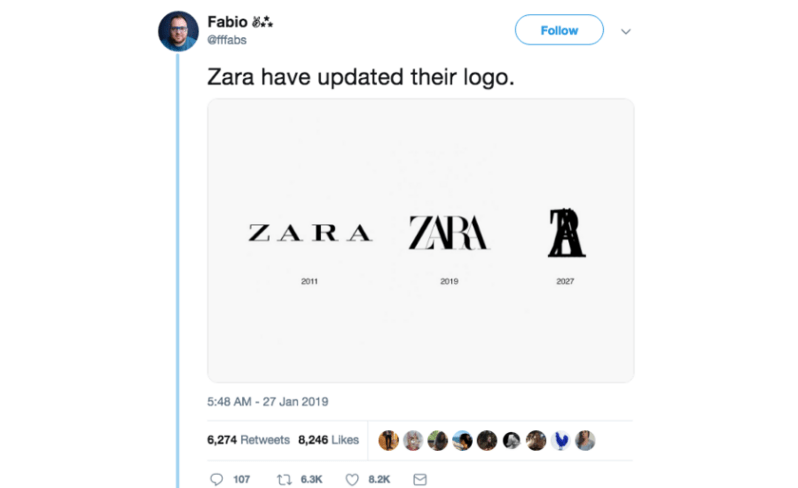Open the Zara logo image
The height and width of the screenshot is (488, 798).
[420, 240]
